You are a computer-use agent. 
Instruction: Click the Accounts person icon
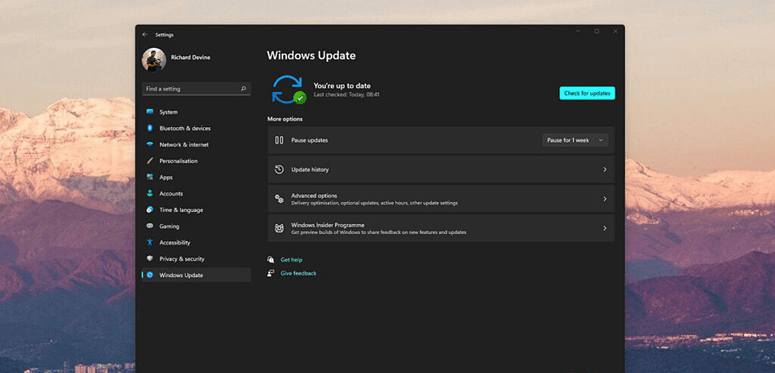click(x=150, y=193)
